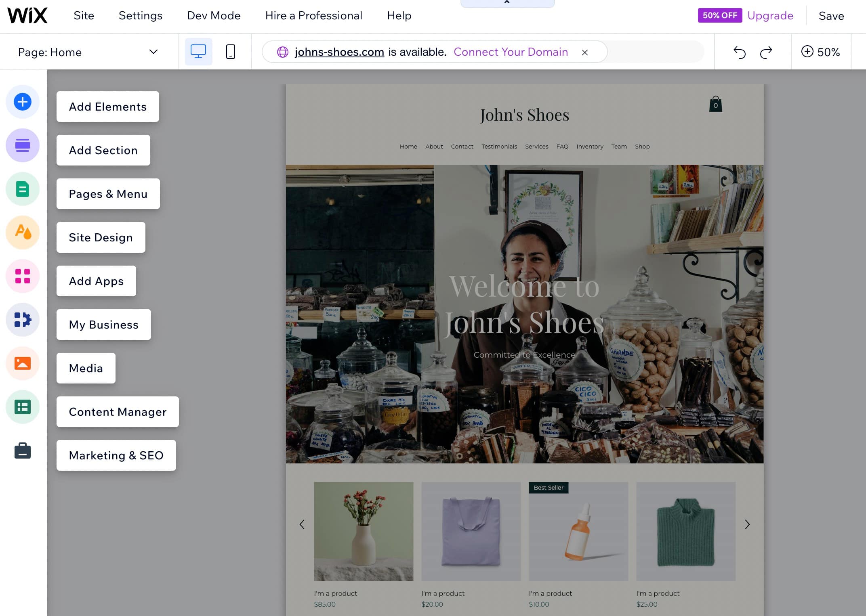Open the Site Design sidebar icon
The height and width of the screenshot is (616, 866).
23,233
